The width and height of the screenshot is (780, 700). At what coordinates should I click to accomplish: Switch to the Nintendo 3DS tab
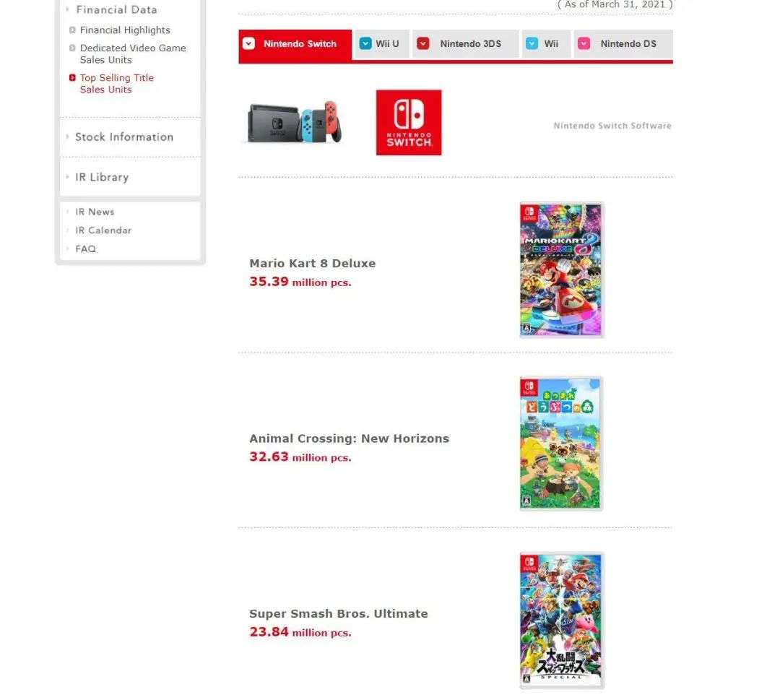465,44
